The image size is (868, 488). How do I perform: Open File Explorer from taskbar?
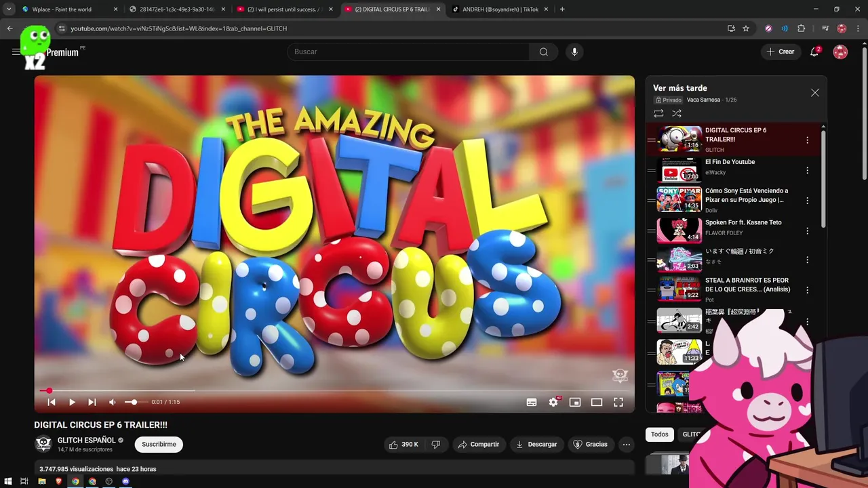(41, 481)
